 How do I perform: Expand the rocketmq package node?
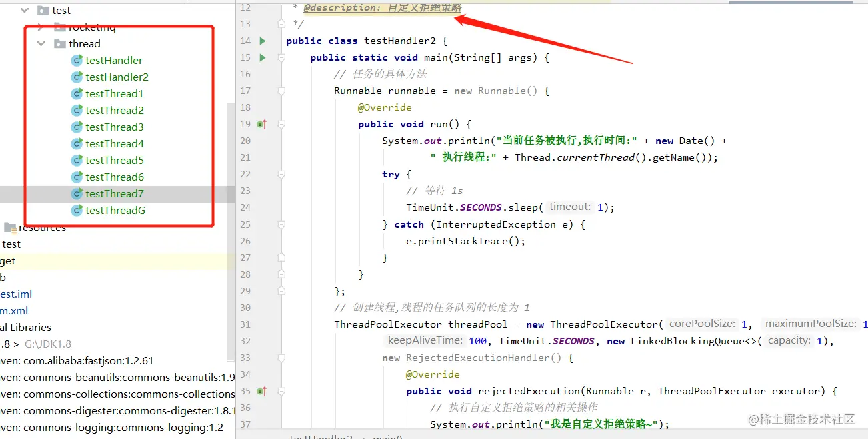point(41,27)
